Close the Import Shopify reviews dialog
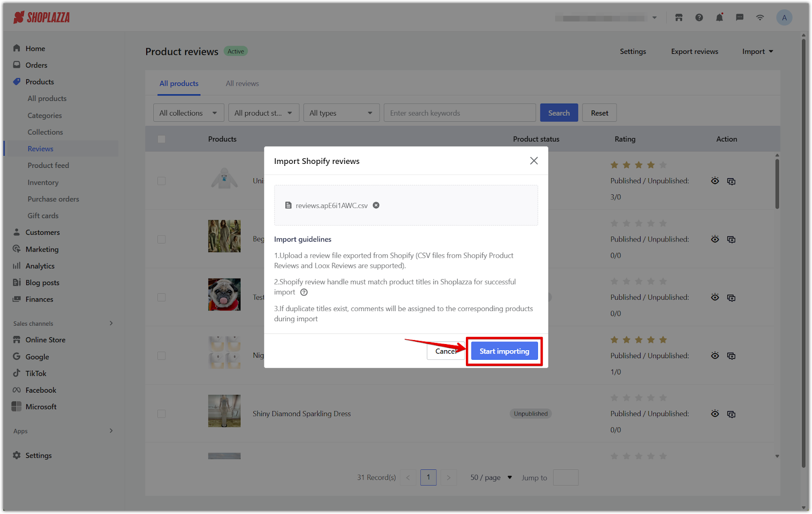Viewport: 812px width, 514px height. point(534,161)
